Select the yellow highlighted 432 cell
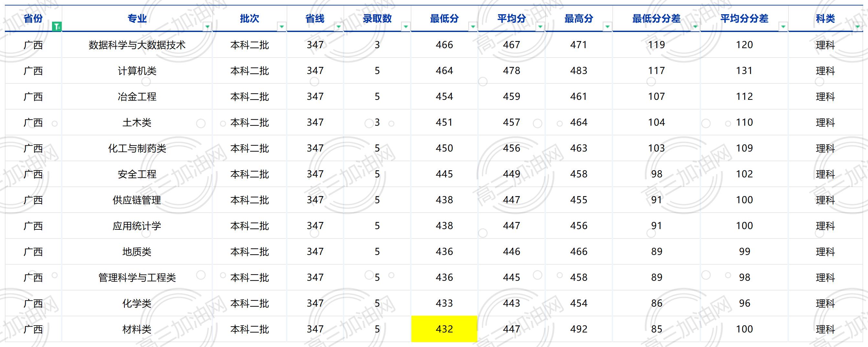868x347 pixels. coord(444,329)
